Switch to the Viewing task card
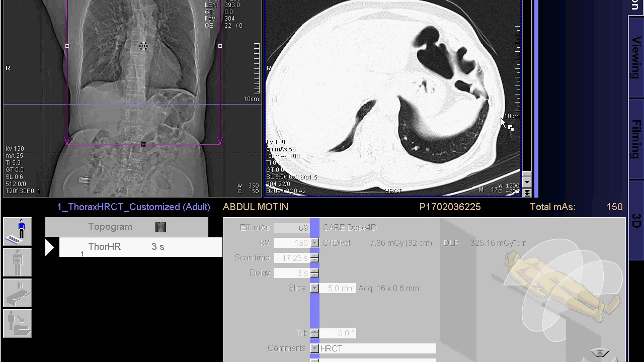Image resolution: width=644 pixels, height=362 pixels. click(x=636, y=57)
